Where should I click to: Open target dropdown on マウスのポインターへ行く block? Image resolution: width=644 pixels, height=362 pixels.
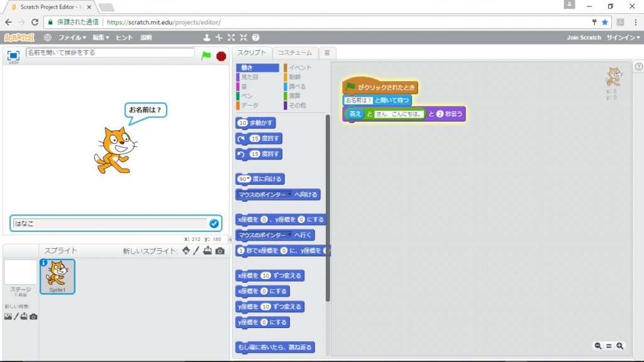tap(289, 235)
